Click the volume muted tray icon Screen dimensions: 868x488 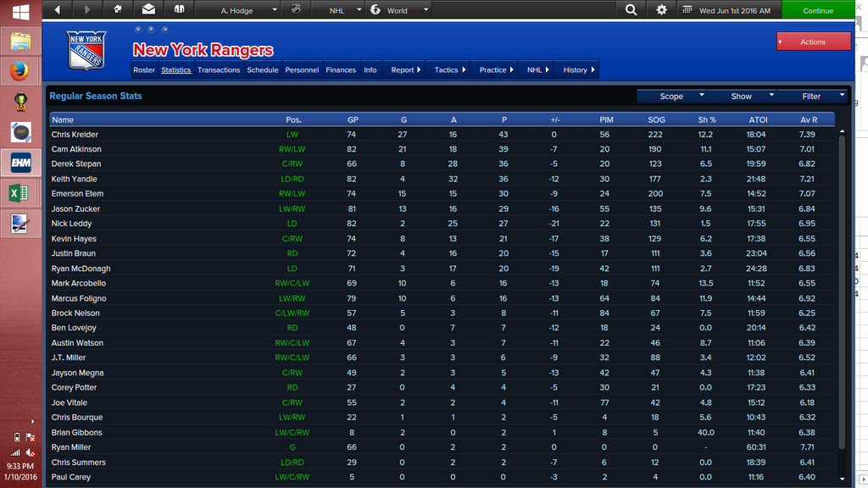point(31,452)
